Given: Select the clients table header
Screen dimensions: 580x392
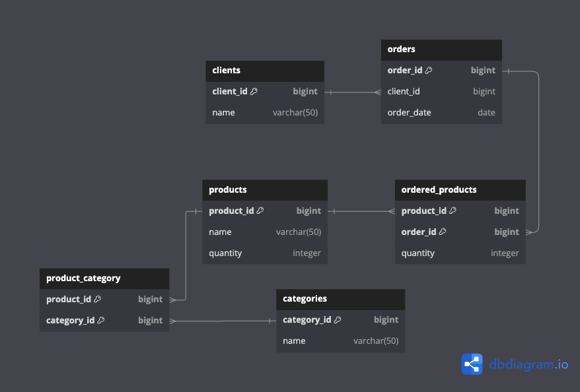Looking at the screenshot, I should coord(265,71).
